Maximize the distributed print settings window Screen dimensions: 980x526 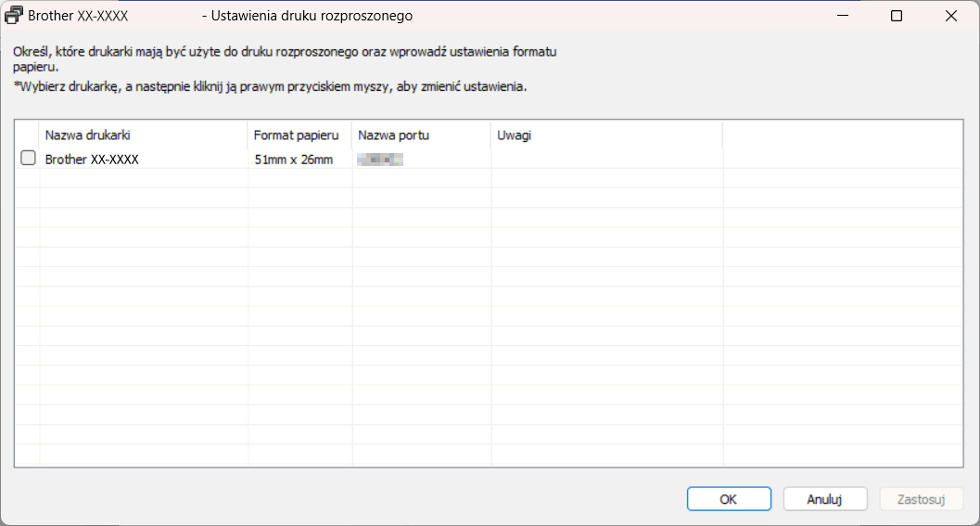pyautogui.click(x=897, y=16)
